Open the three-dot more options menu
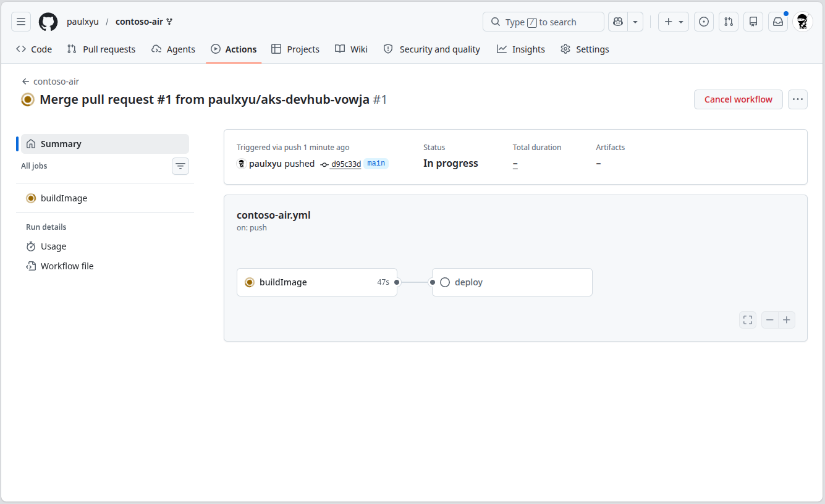This screenshot has height=504, width=825. coord(798,99)
